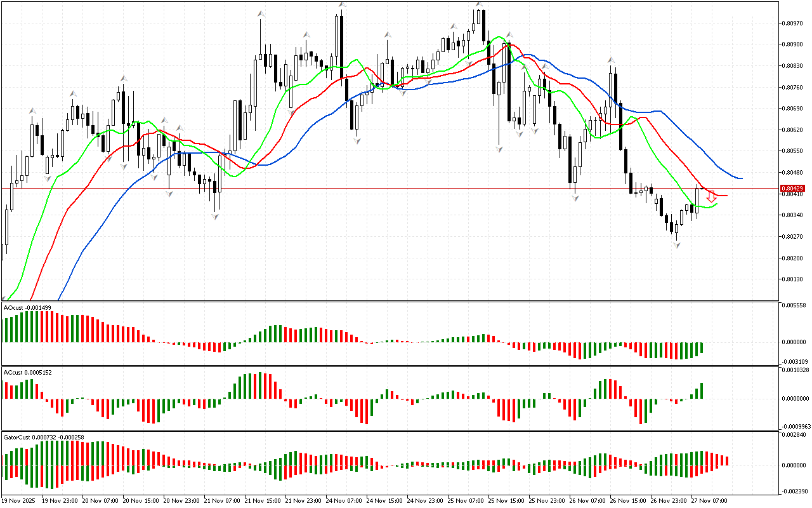The height and width of the screenshot is (508, 812).
Task: Click the 27 Nov 07:00 time label
Action: coord(710,500)
